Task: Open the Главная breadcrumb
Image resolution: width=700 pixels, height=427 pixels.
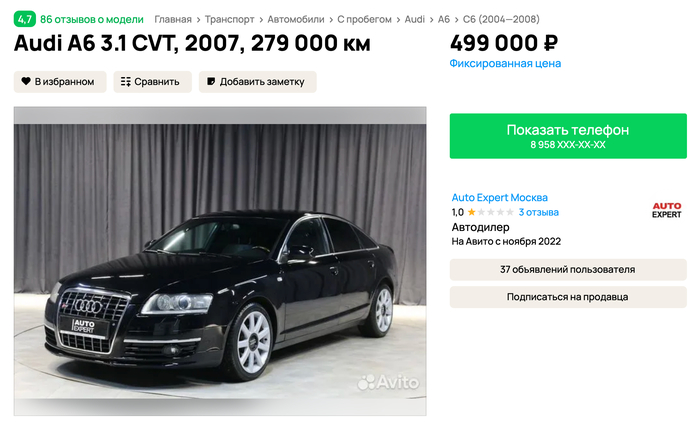Action: click(173, 19)
